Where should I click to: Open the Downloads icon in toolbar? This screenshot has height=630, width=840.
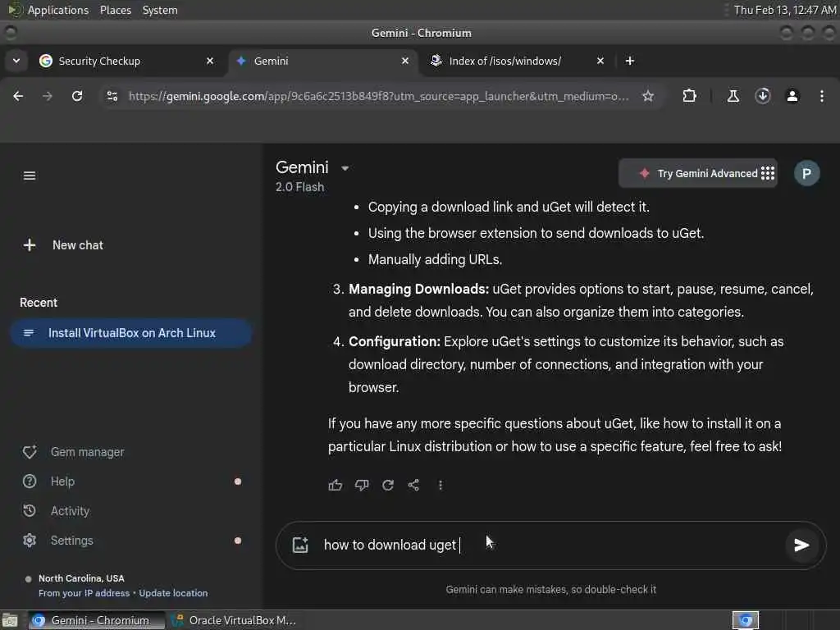[x=763, y=96]
